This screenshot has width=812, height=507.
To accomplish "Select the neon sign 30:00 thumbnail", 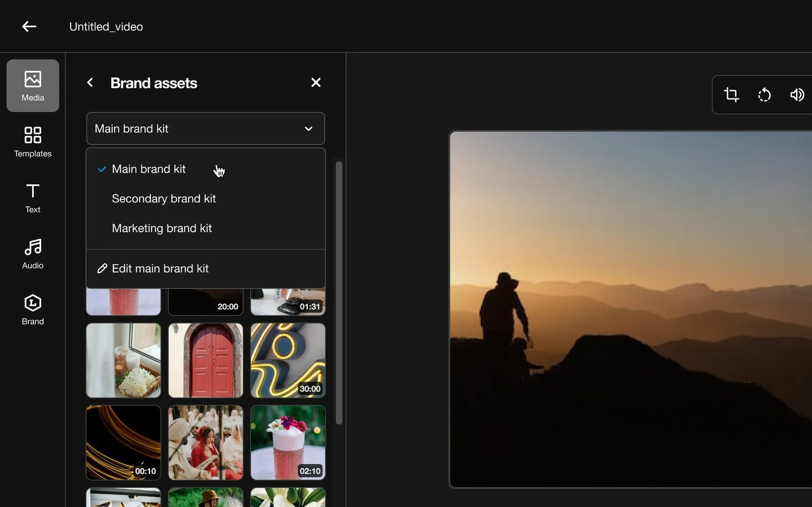I will click(x=288, y=361).
